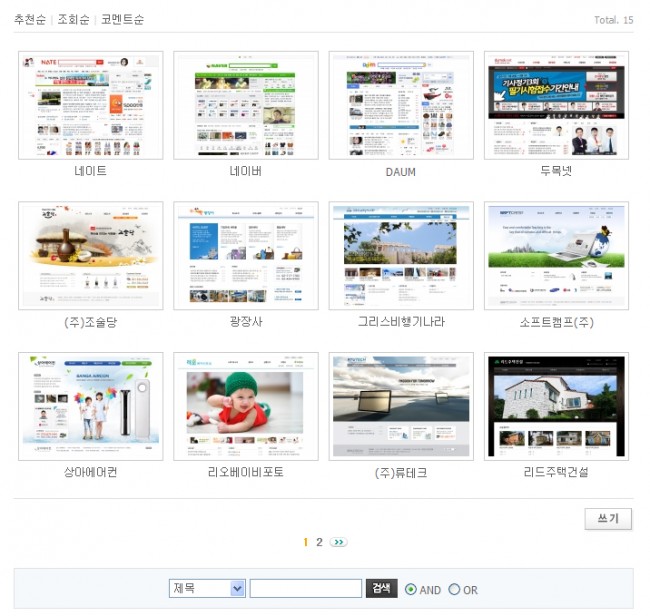Sort the list by 추천순

(29, 20)
